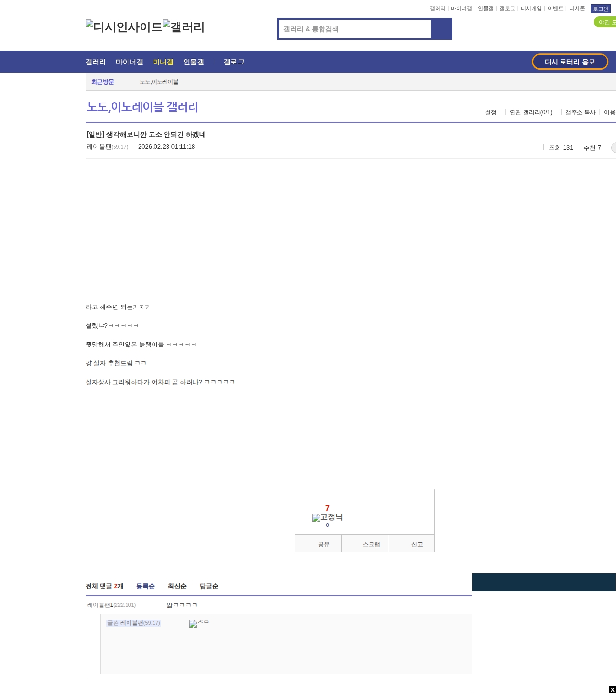
Task: Open 갤로그 in the blue navigation bar
Action: pyautogui.click(x=234, y=62)
